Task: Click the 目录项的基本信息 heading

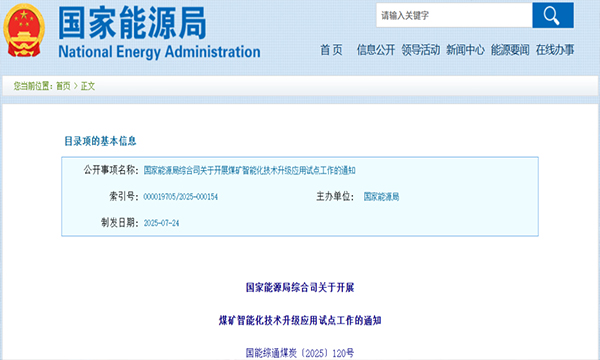Action: tap(100, 141)
